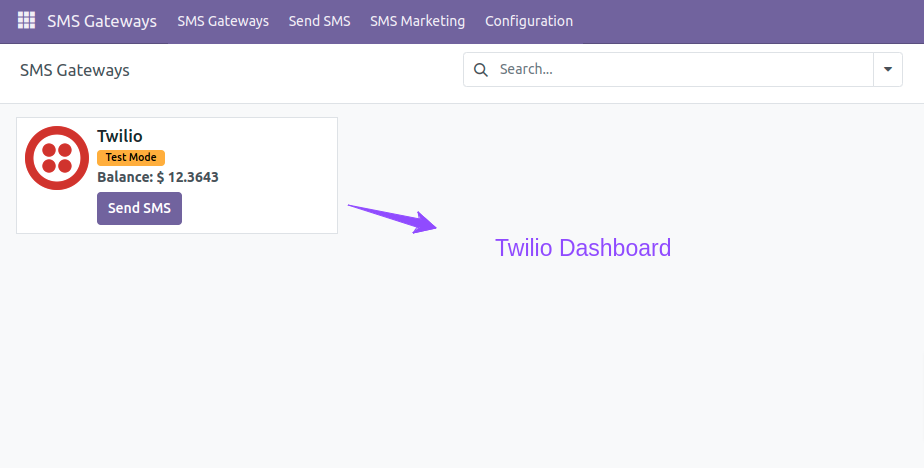Image resolution: width=924 pixels, height=468 pixels.
Task: Click the SMS Gateways breadcrumb heading
Action: click(x=75, y=70)
